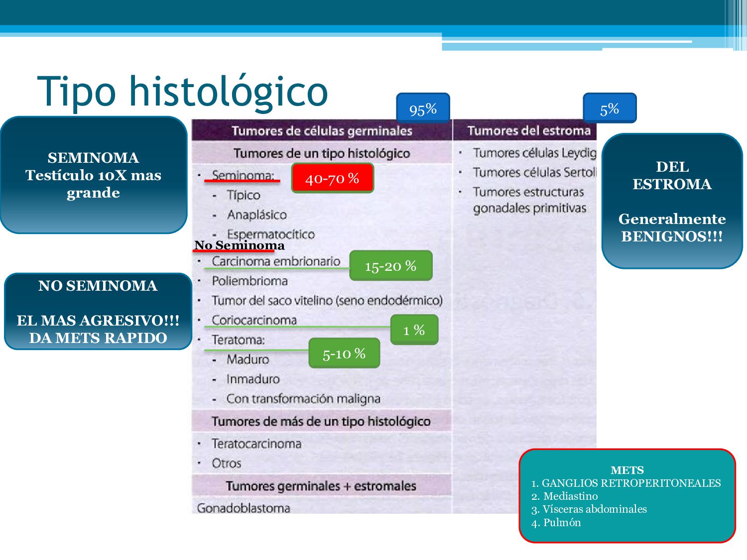Click the 'METS' heading in teal box
Screen dimensions: 747x560
pos(627,470)
